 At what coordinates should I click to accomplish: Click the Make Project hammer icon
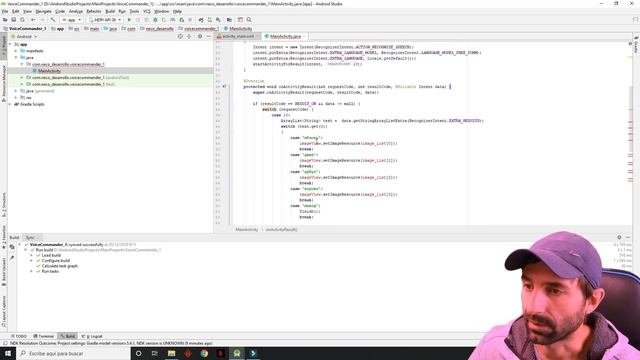[53, 20]
